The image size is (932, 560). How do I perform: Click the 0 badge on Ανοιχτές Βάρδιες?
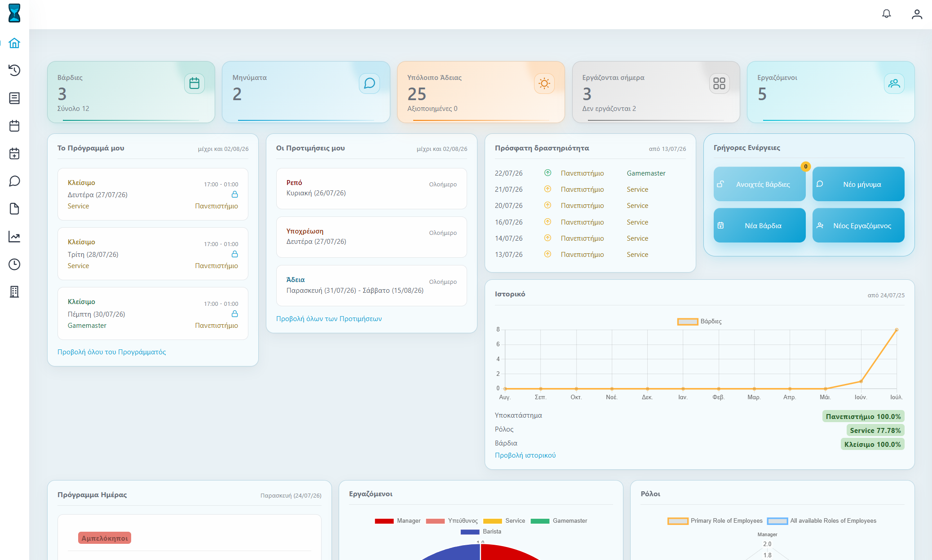806,167
